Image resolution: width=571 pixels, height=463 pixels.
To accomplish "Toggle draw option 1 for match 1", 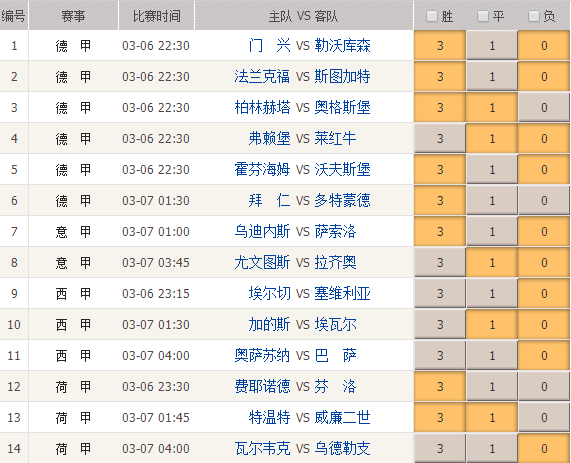I will [x=492, y=46].
